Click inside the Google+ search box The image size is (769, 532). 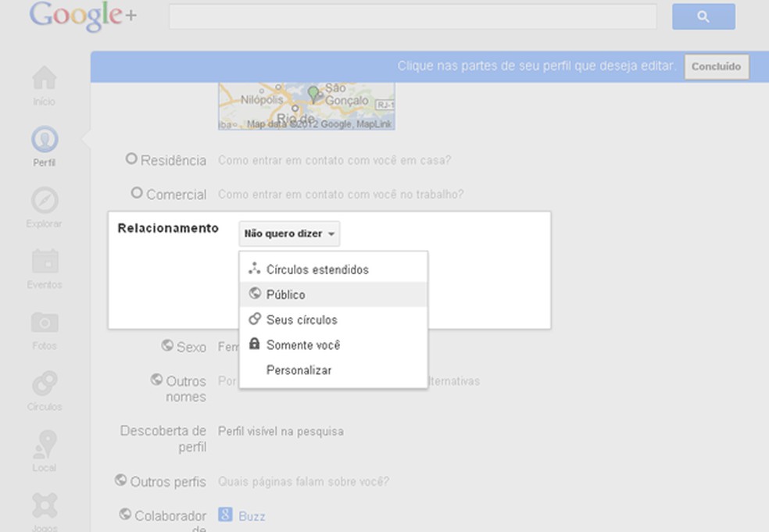click(413, 16)
